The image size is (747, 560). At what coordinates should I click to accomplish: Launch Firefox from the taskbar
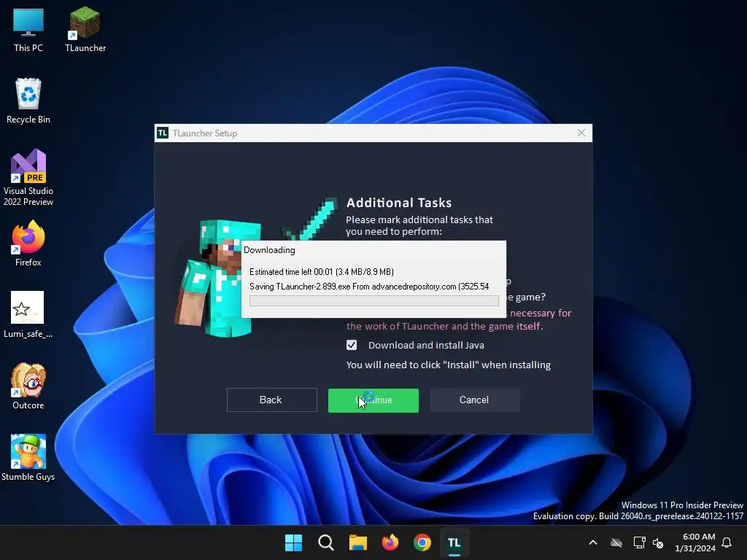pyautogui.click(x=390, y=542)
